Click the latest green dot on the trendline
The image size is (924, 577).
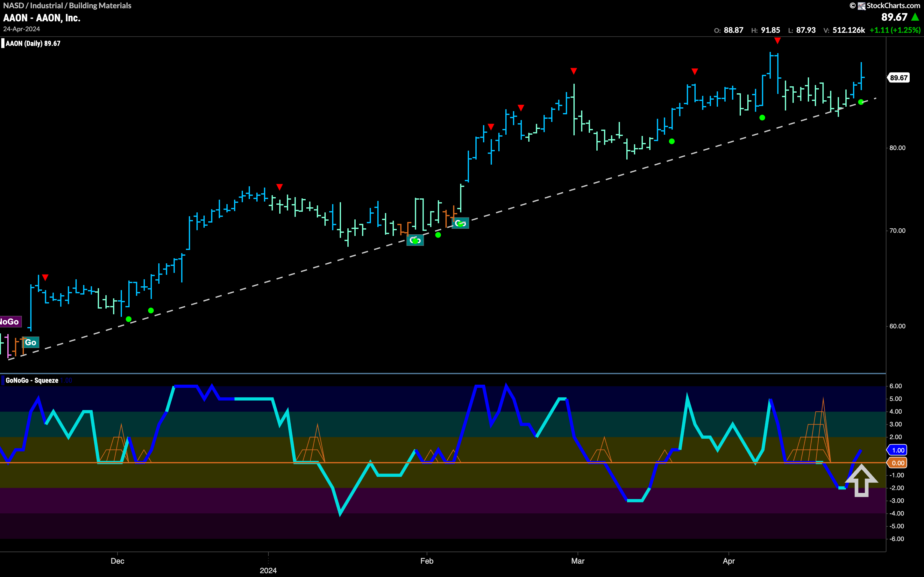(x=861, y=102)
